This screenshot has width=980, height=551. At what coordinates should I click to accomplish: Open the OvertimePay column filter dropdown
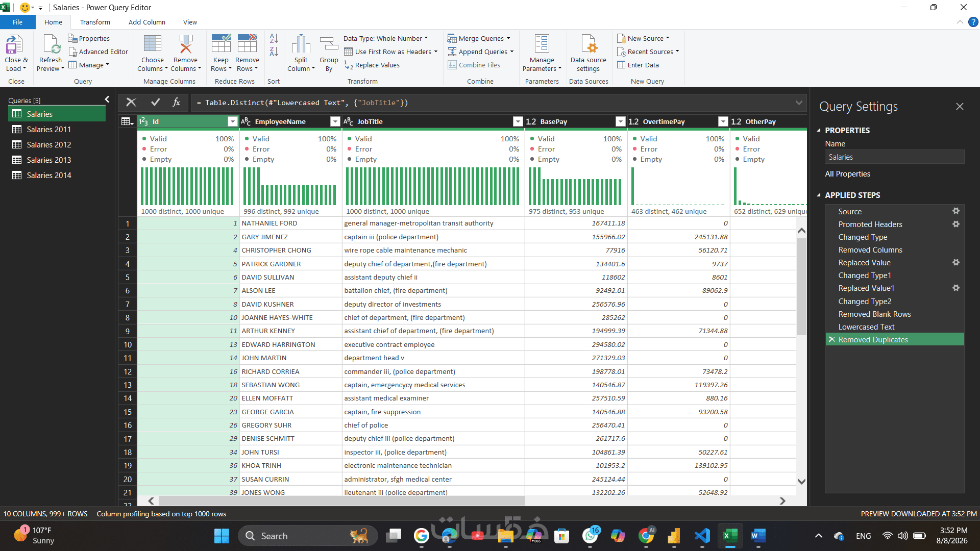723,121
